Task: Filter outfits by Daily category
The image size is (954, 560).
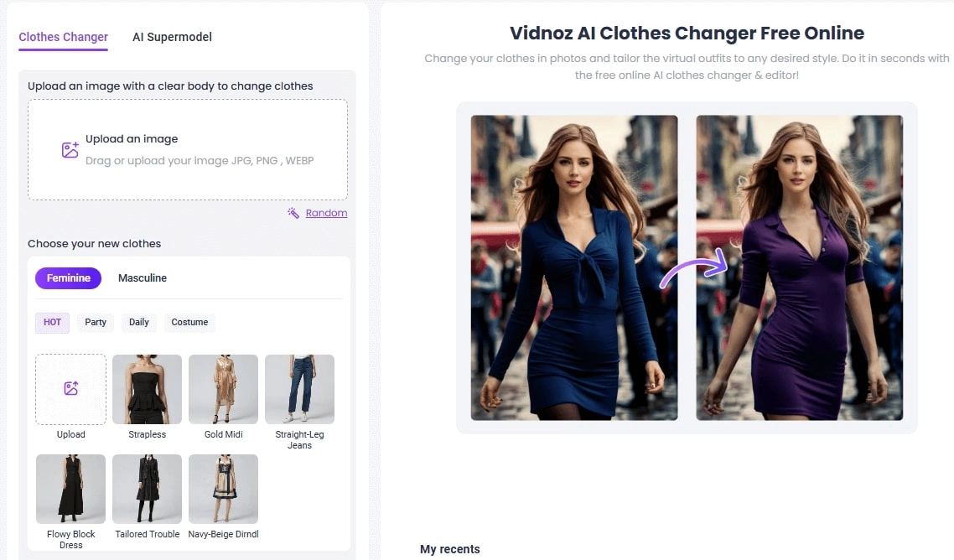Action: 139,322
